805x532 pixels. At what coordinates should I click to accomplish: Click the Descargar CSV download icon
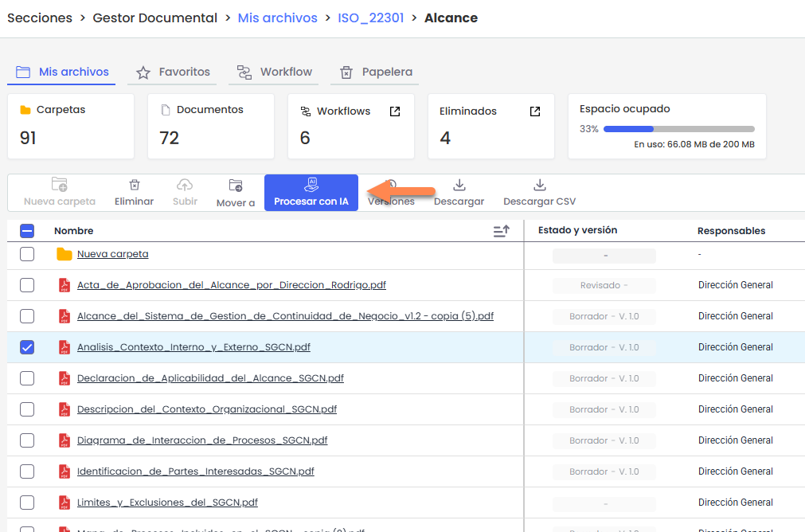(539, 186)
